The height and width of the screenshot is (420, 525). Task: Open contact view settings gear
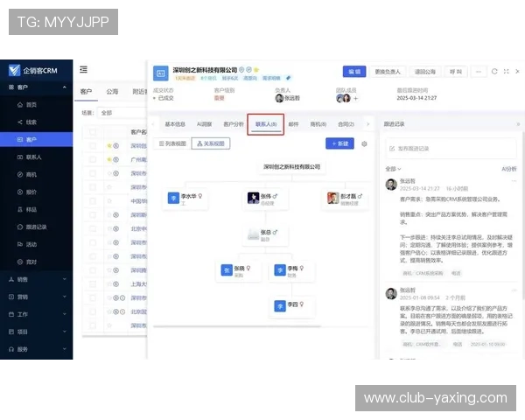click(364, 143)
